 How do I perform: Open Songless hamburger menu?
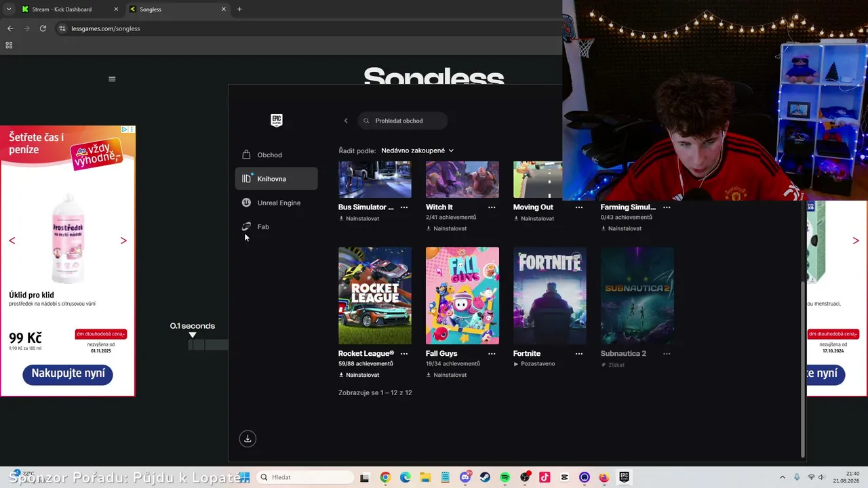(x=112, y=79)
